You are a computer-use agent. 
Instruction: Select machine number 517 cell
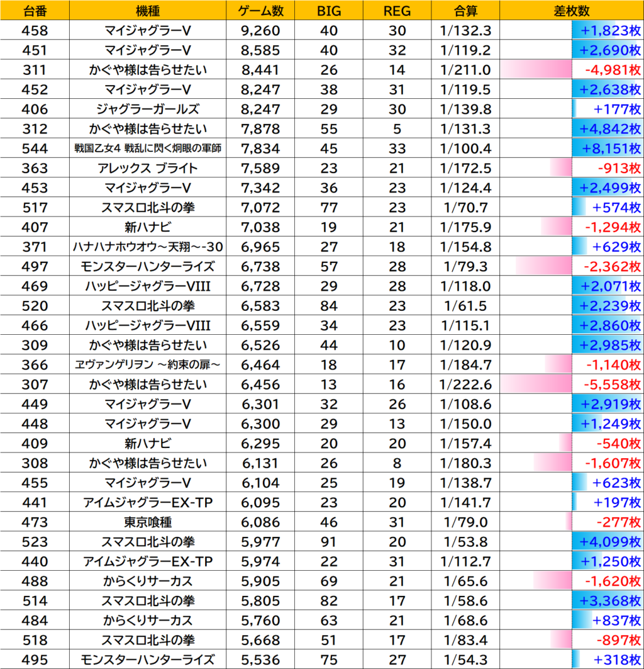coord(35,207)
